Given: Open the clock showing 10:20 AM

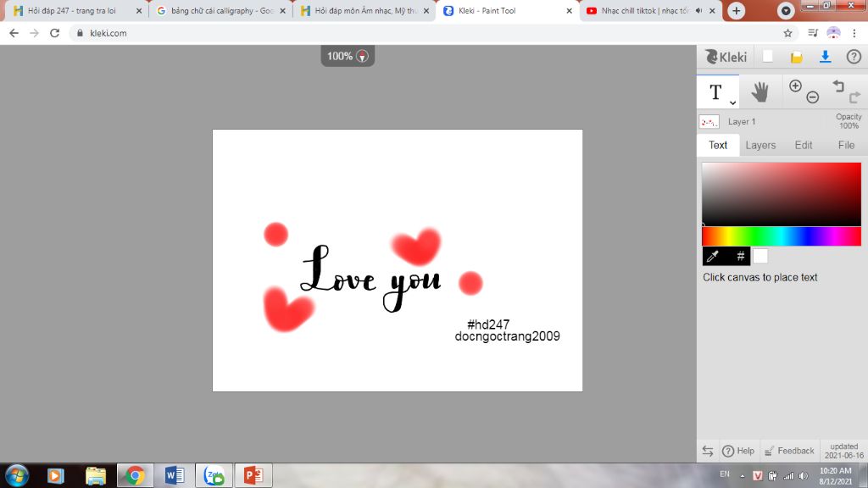Looking at the screenshot, I should pyautogui.click(x=836, y=476).
